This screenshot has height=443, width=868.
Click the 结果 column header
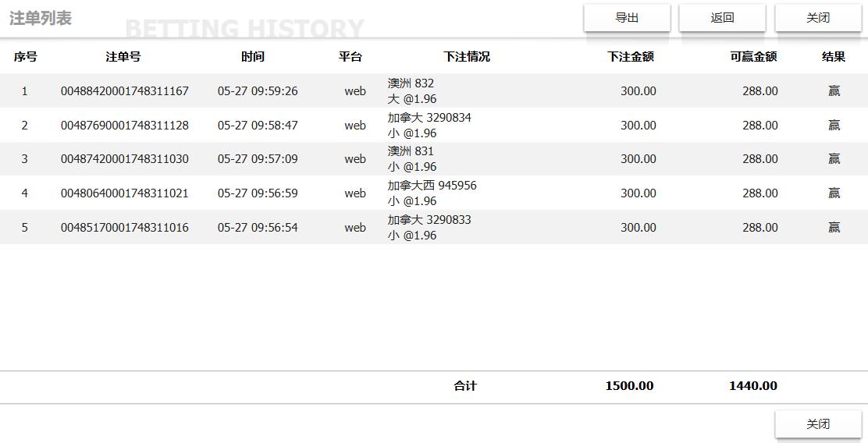click(834, 57)
